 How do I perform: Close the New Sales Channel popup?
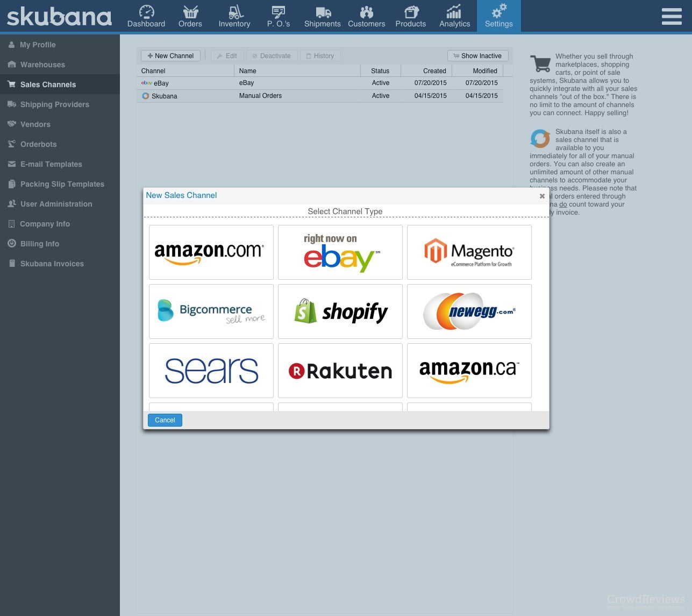click(542, 196)
